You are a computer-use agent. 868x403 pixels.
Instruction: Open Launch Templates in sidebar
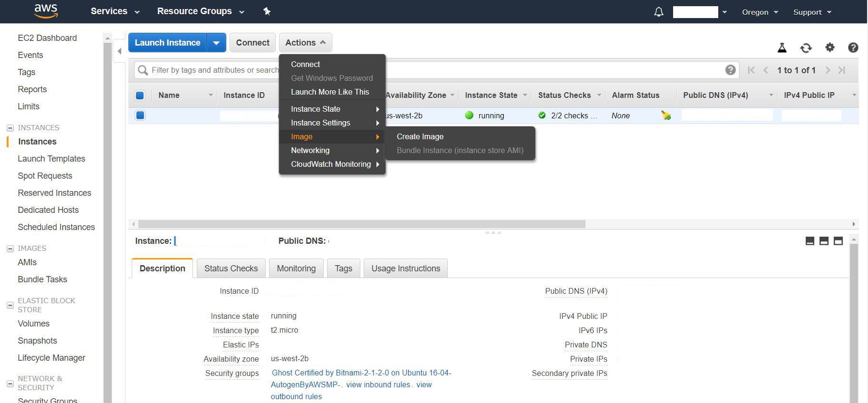coord(51,159)
